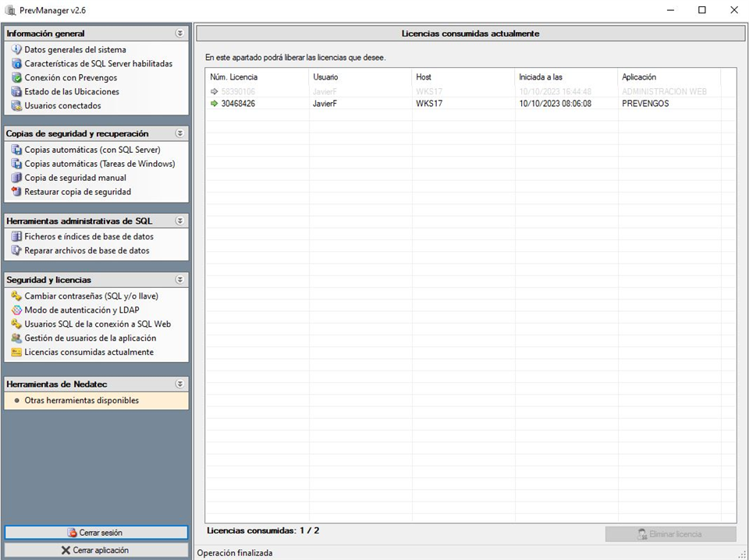
Task: Click the Usuarios conectados icon
Action: (16, 106)
